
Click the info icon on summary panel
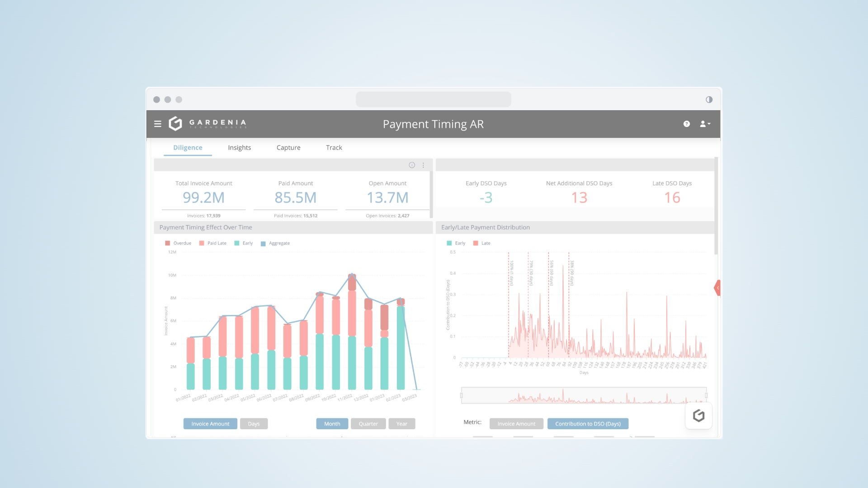pos(412,165)
